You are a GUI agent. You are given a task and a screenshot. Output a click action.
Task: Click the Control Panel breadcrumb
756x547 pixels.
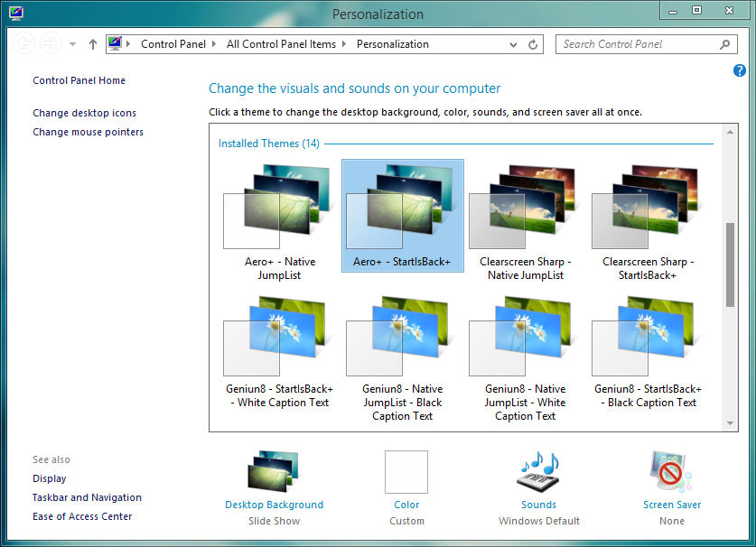[x=173, y=44]
